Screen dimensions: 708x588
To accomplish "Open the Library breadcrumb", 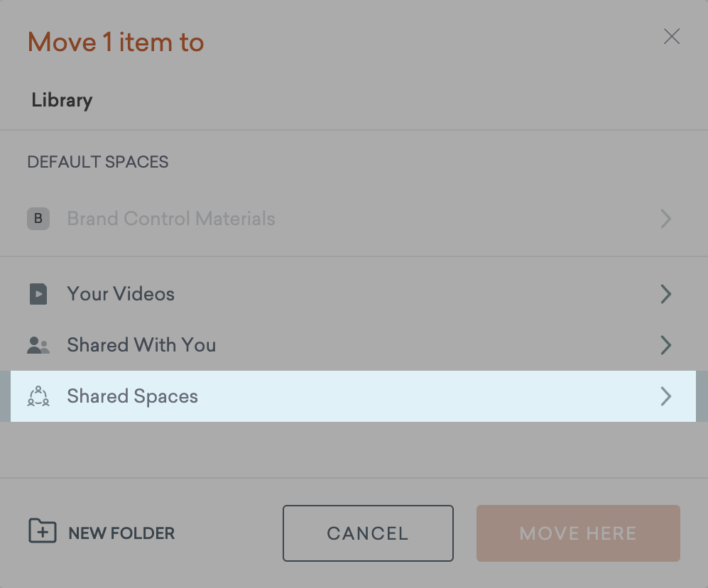I will pyautogui.click(x=61, y=100).
